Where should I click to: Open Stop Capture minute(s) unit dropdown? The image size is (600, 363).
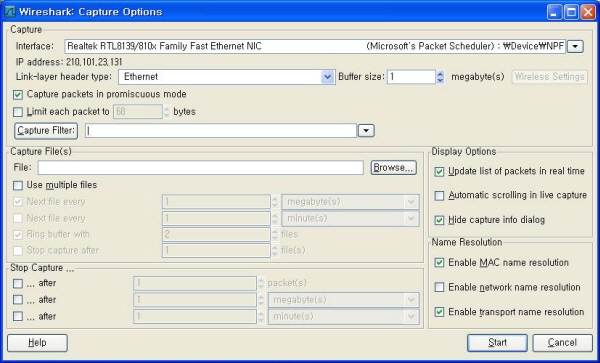(x=344, y=317)
